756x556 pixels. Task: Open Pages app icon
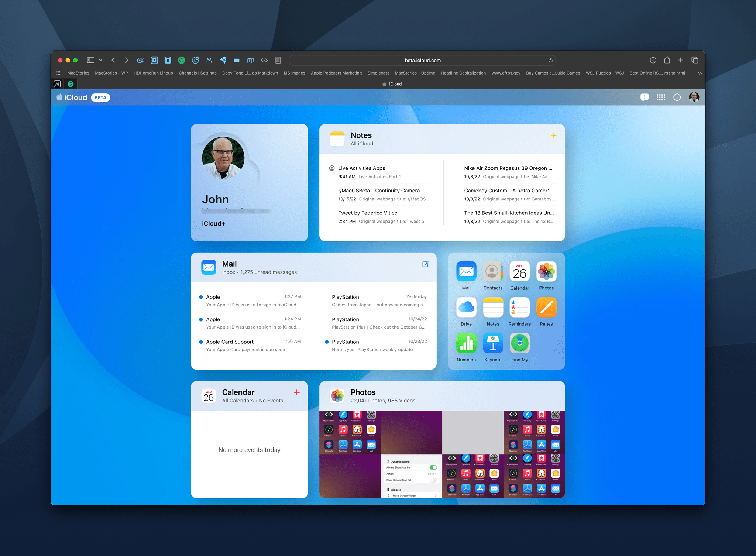pyautogui.click(x=546, y=307)
